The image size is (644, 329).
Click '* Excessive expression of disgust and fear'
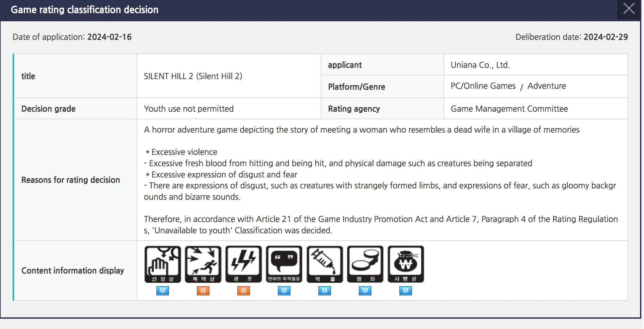point(221,174)
